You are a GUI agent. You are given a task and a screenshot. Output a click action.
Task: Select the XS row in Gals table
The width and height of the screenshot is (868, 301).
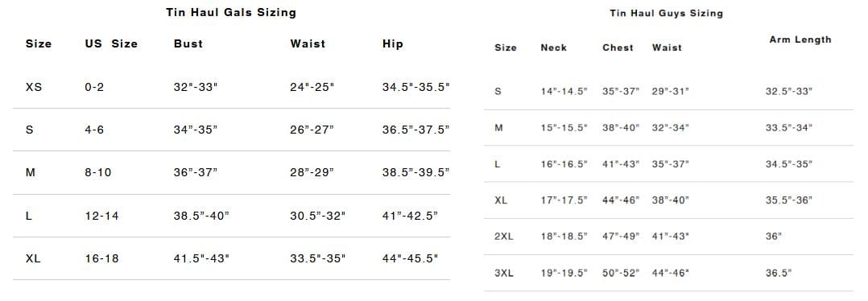(x=231, y=87)
